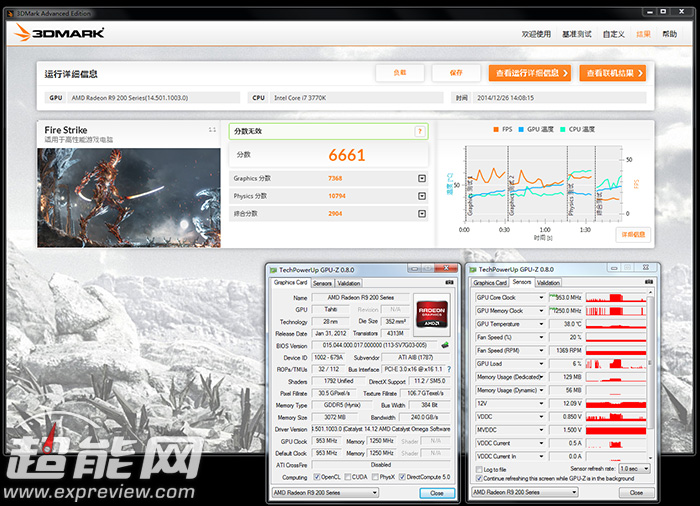Screen dimensions: 700x506
Task: Click the Sensors list scrollbar down arrow
Action: [x=650, y=458]
